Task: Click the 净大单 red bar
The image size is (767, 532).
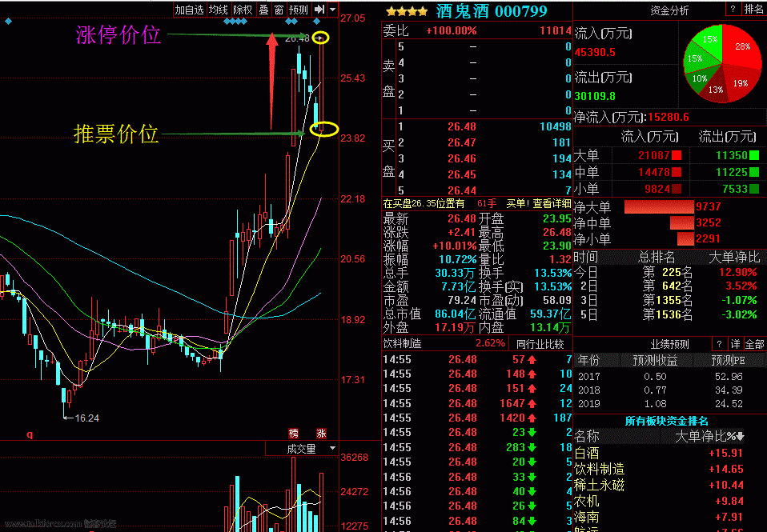Action: [x=658, y=206]
